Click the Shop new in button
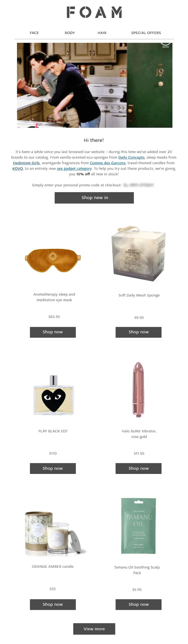Image resolution: width=188 pixels, height=644 pixels. pos(94,198)
